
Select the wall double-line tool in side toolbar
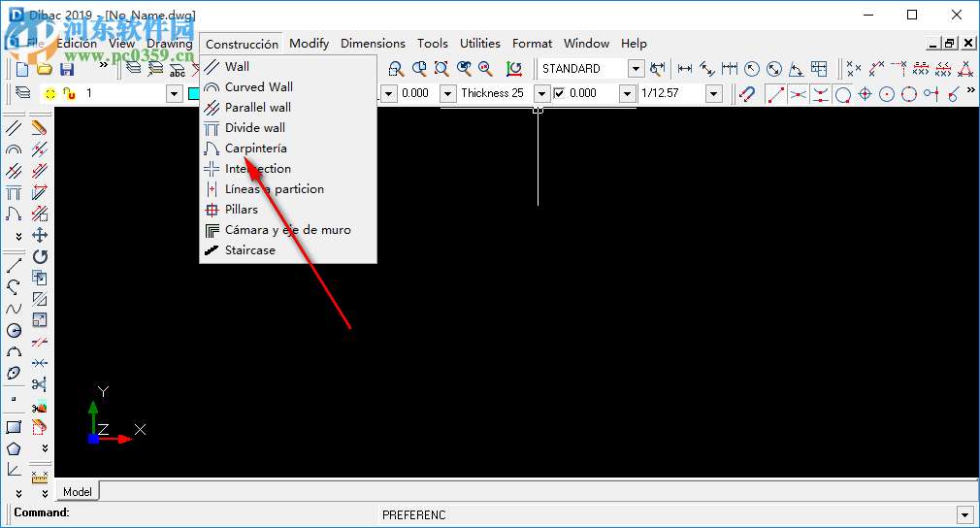[14, 128]
